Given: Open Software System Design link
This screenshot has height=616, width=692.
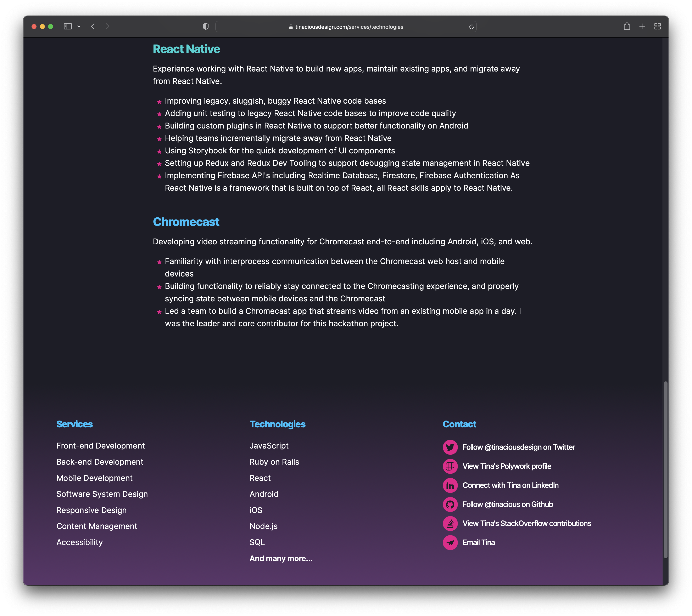Looking at the screenshot, I should pos(102,494).
